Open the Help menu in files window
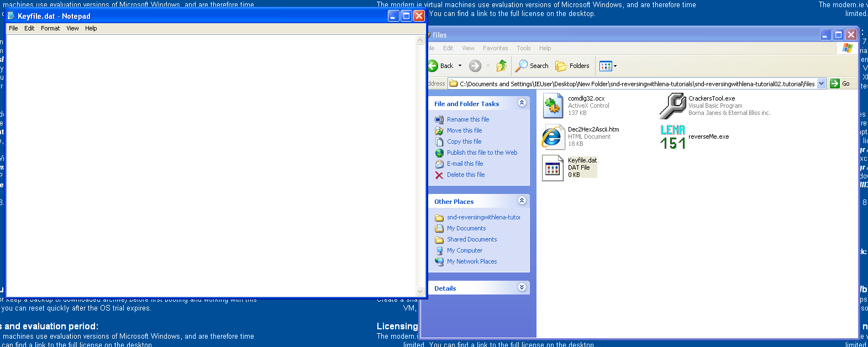Image resolution: width=868 pixels, height=347 pixels. tap(545, 48)
